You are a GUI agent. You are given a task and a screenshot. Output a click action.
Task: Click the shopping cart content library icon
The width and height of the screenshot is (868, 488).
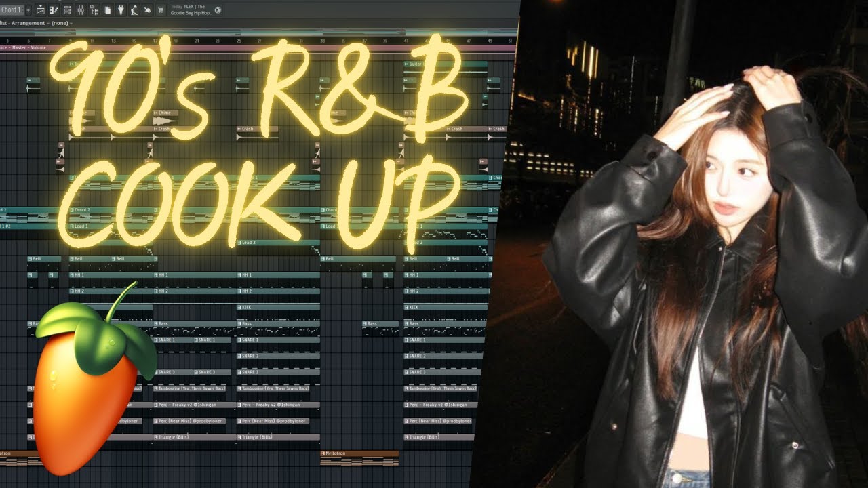[161, 10]
